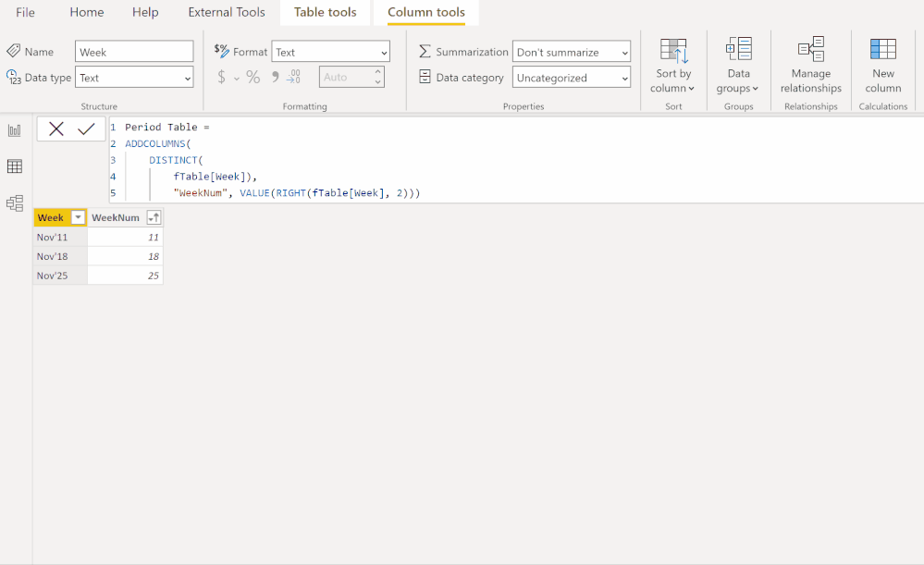924x565 pixels.
Task: Switch to the External Tools tab
Action: click(227, 12)
